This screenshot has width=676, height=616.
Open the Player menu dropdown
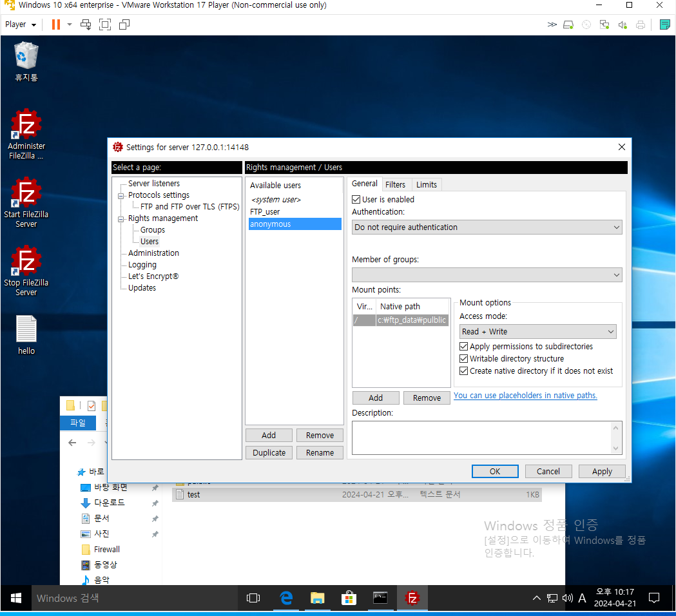click(x=20, y=24)
